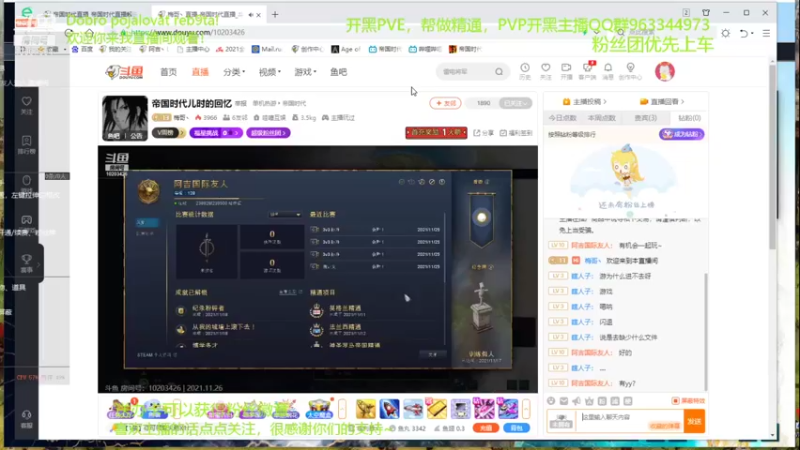Open followed channels heart icon in header
This screenshot has width=800, height=450.
tap(545, 71)
